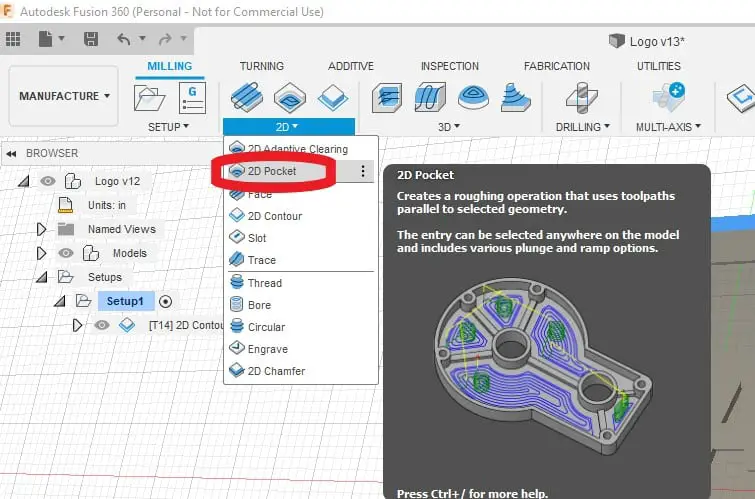The width and height of the screenshot is (755, 499).
Task: Select Setup1 in the browser tree
Action: click(126, 302)
